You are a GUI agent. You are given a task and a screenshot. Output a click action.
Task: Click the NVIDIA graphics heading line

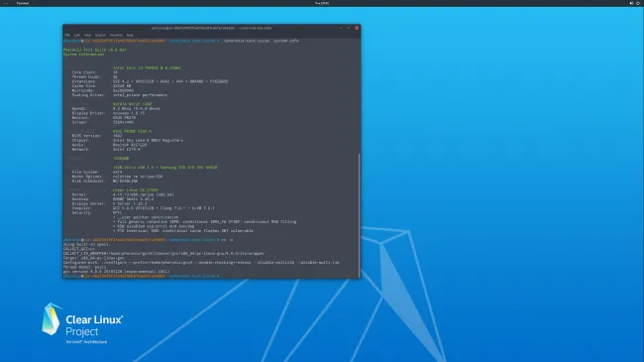[x=132, y=104]
